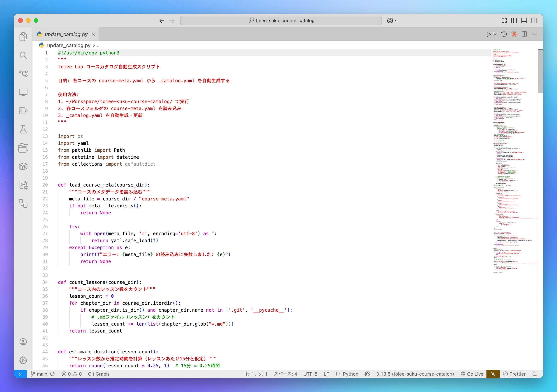Select the update_catalog.py editor tab

pyautogui.click(x=66, y=34)
